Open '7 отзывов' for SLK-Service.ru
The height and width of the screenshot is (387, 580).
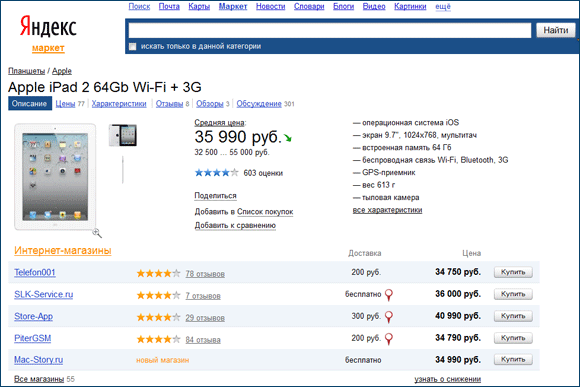click(x=203, y=296)
